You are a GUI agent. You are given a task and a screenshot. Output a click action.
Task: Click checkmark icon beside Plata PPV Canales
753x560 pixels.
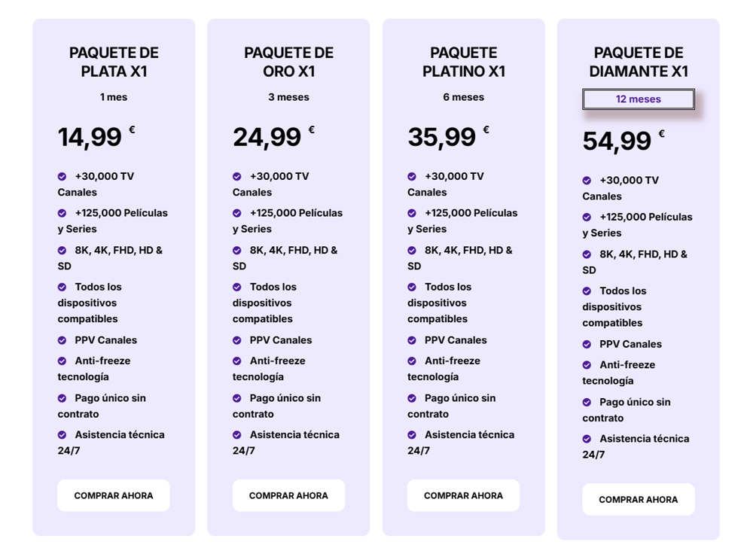click(x=62, y=340)
